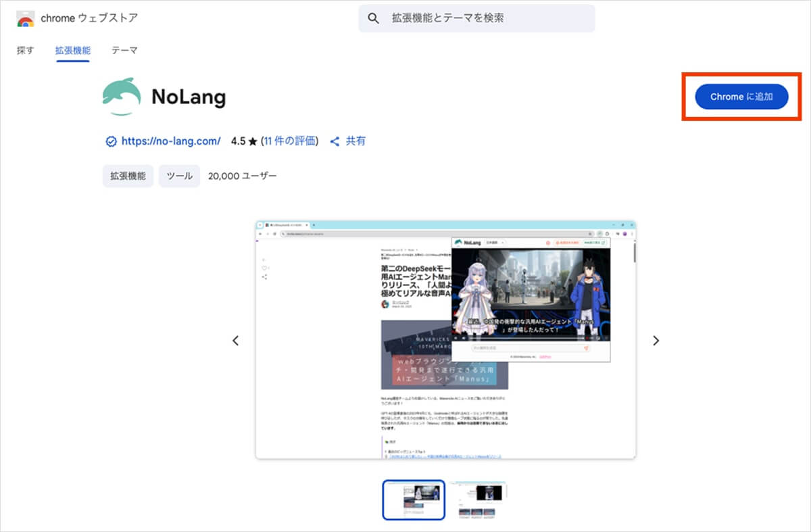Add NoLang with Chrome に追加 button
This screenshot has width=811, height=532.
(x=741, y=97)
